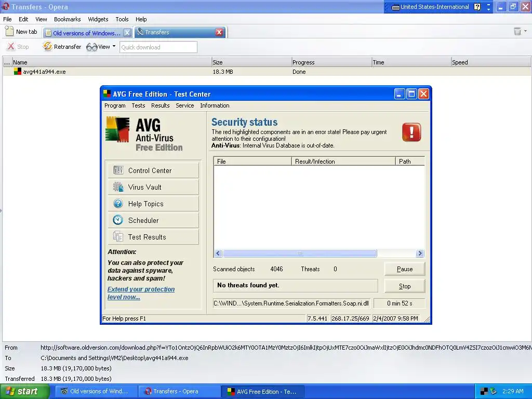Open the Results menu in AVG
Image resolution: width=532 pixels, height=399 pixels.
point(161,105)
